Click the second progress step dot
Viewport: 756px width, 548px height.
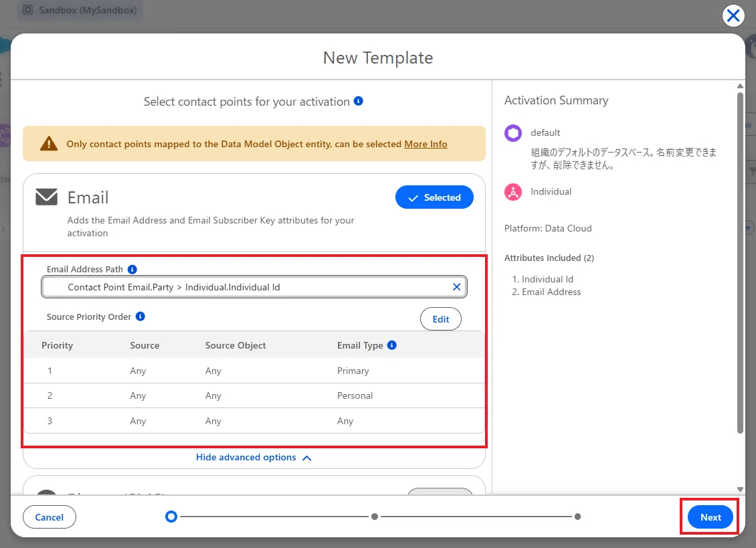(x=375, y=517)
